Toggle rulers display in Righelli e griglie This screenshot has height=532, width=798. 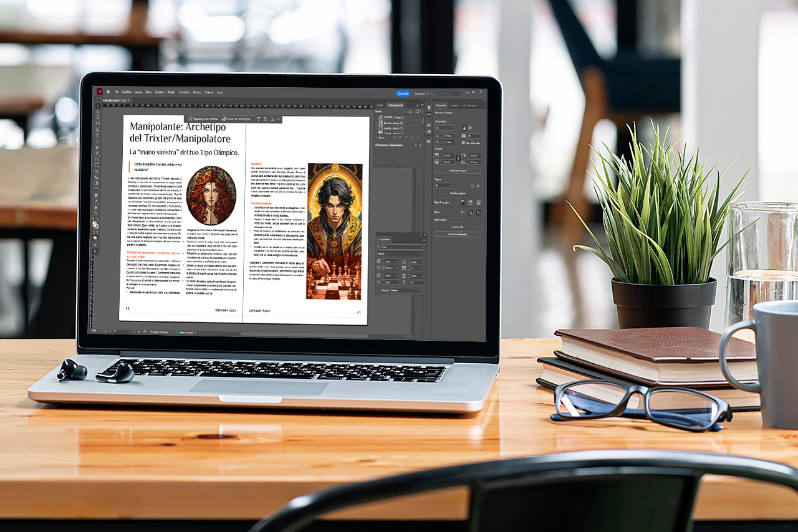point(462,202)
